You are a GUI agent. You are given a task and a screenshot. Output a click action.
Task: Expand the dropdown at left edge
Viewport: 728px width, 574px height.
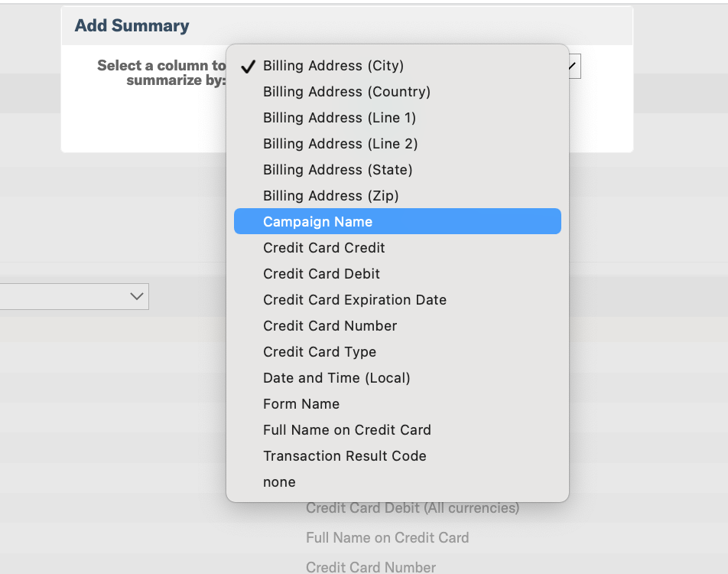pyautogui.click(x=74, y=296)
